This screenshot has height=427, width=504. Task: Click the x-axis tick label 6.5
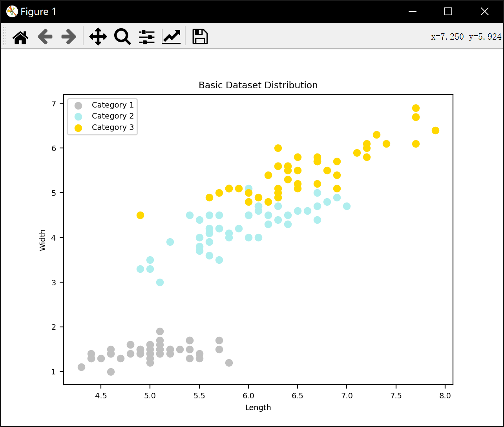[x=298, y=396]
